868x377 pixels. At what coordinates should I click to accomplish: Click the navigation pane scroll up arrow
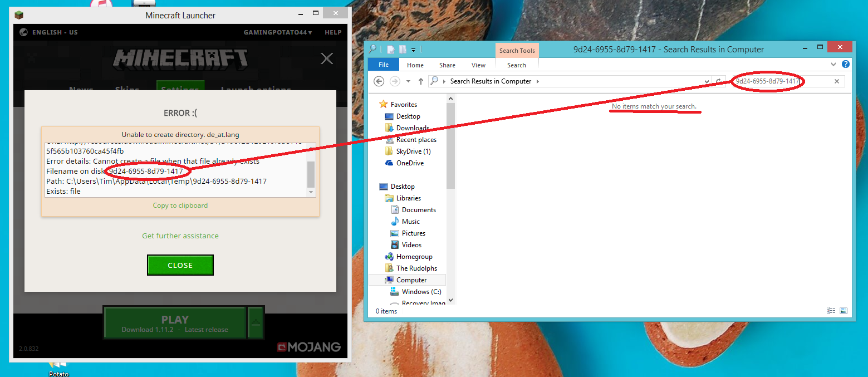[x=451, y=98]
